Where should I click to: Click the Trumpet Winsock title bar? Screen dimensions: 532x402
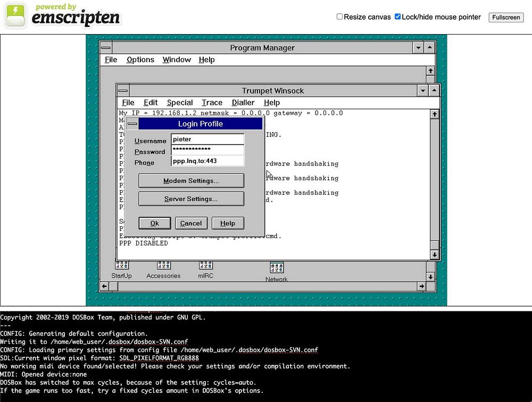(273, 91)
